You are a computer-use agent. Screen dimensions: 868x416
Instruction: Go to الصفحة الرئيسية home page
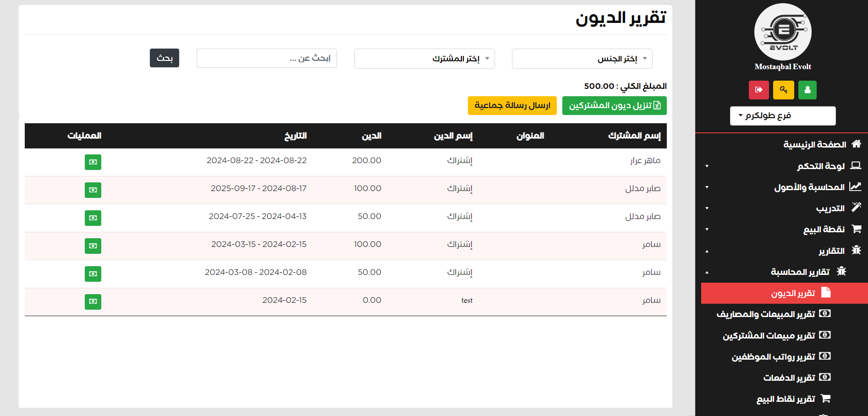click(x=814, y=145)
